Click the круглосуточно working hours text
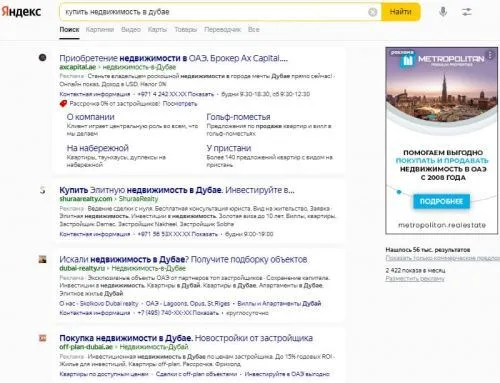Viewport: 500px width, 383px height. click(247, 313)
